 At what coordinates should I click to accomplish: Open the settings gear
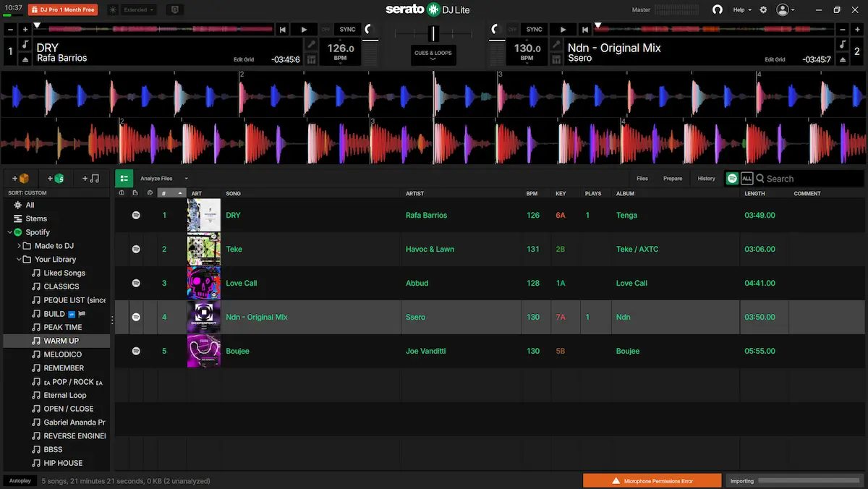tap(763, 10)
